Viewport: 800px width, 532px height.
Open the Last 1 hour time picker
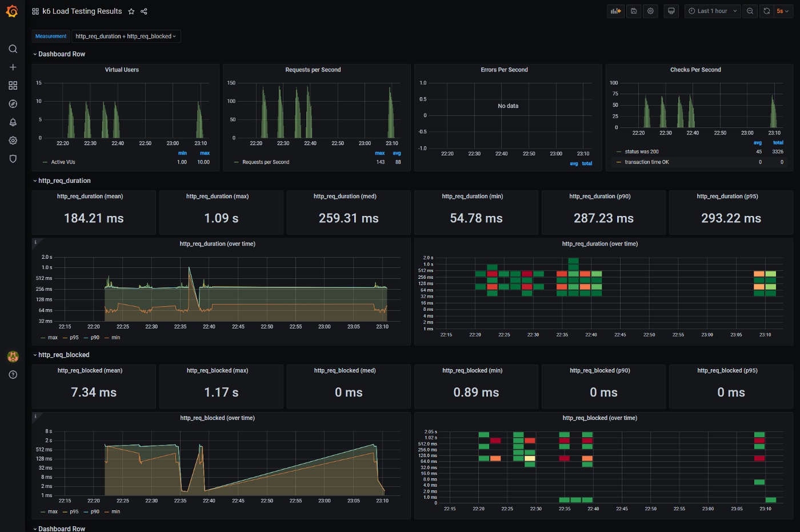(713, 11)
